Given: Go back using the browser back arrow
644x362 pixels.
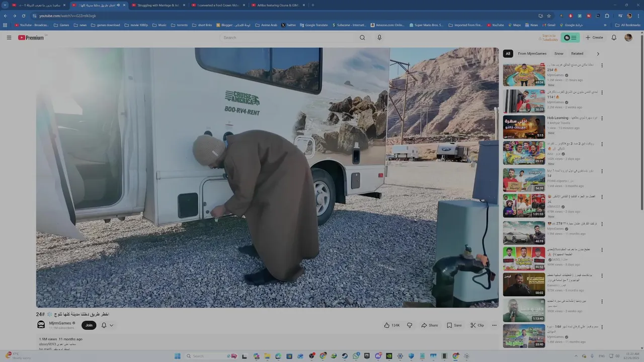Looking at the screenshot, I should point(6,16).
